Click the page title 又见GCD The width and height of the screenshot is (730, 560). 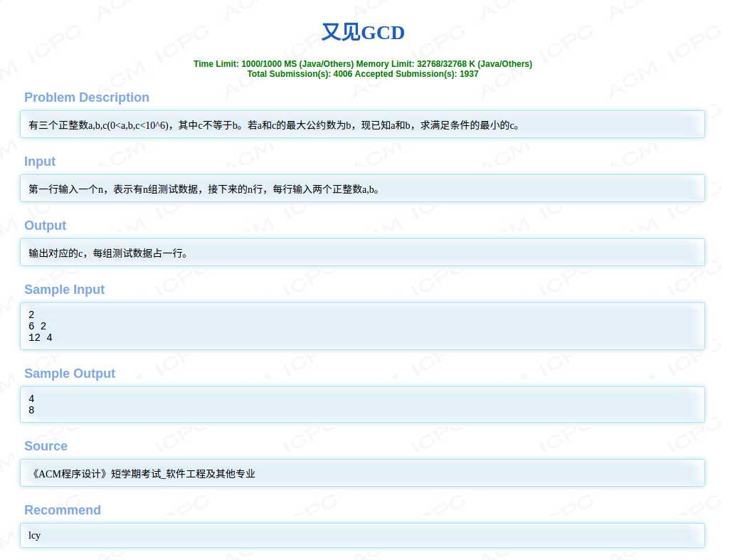click(363, 33)
